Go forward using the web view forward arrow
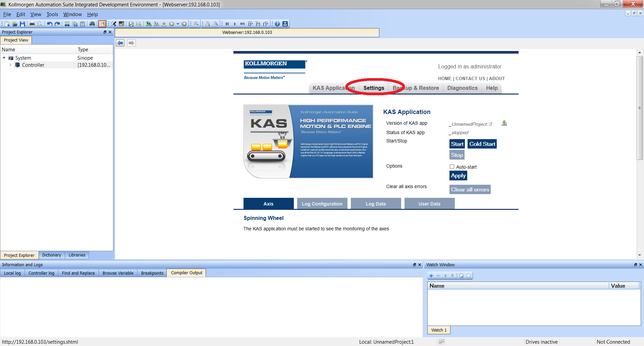Viewport: 644px width, 346px height. (x=131, y=43)
